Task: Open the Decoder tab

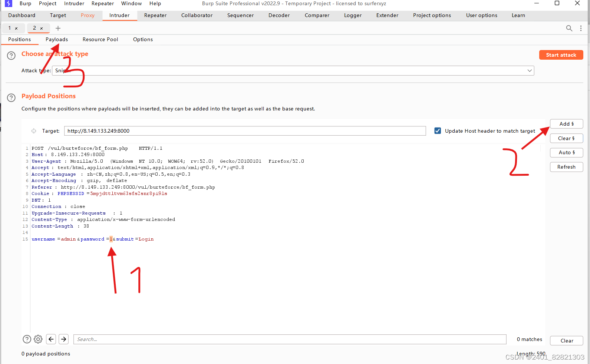Action: 279,15
